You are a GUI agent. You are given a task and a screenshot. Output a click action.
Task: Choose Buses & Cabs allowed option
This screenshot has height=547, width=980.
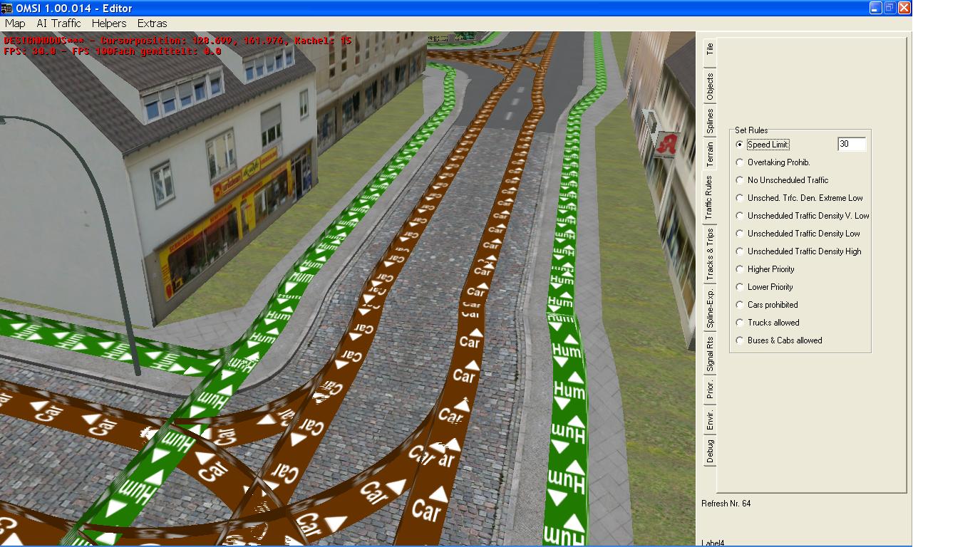pyautogui.click(x=740, y=340)
